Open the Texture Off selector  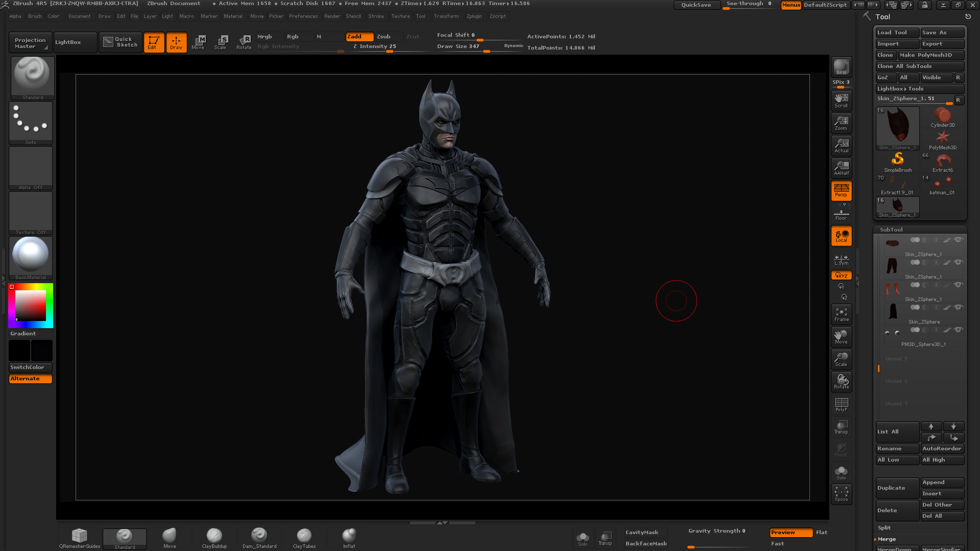tap(31, 213)
